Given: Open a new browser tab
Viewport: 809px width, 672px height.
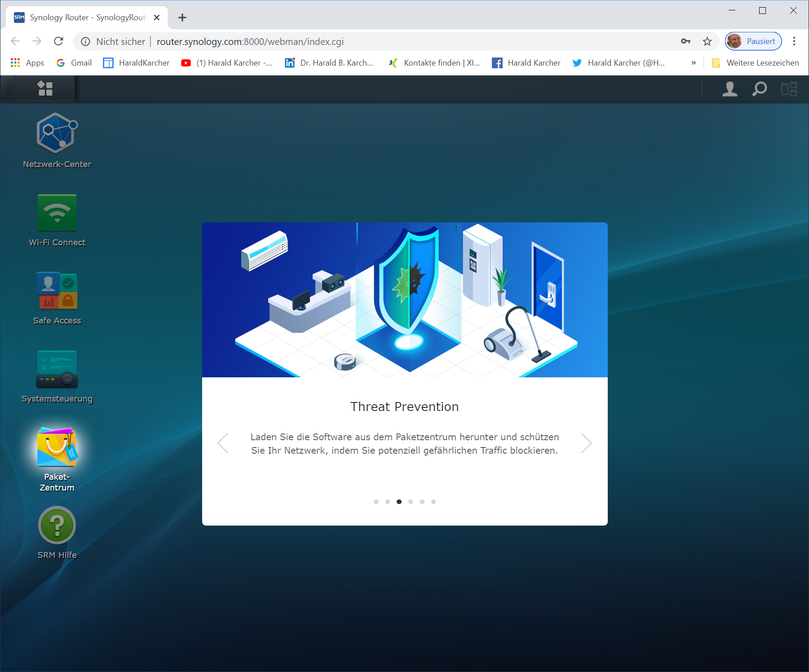Looking at the screenshot, I should pyautogui.click(x=182, y=18).
